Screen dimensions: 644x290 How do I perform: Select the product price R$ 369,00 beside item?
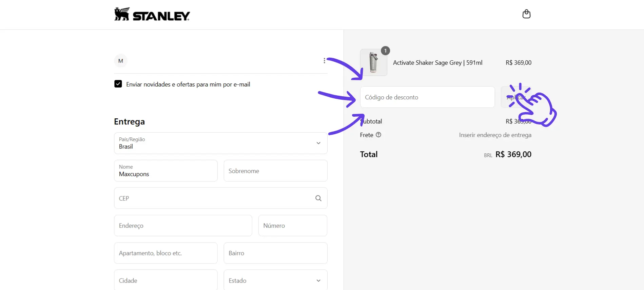pos(519,63)
